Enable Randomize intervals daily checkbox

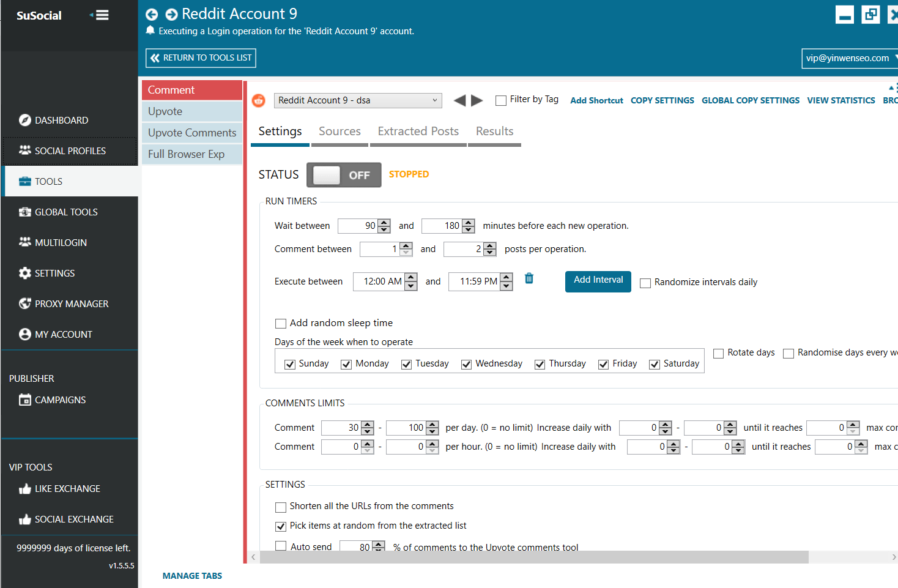coord(645,283)
